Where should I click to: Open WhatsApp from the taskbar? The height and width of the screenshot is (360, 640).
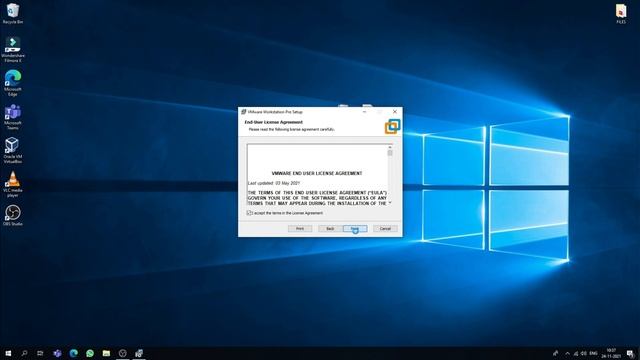pyautogui.click(x=90, y=353)
